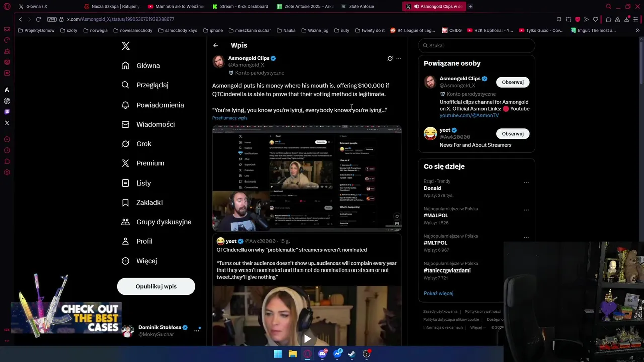The height and width of the screenshot is (362, 644).
Task: Open the norwegia bookmarks folder
Action: point(95,30)
